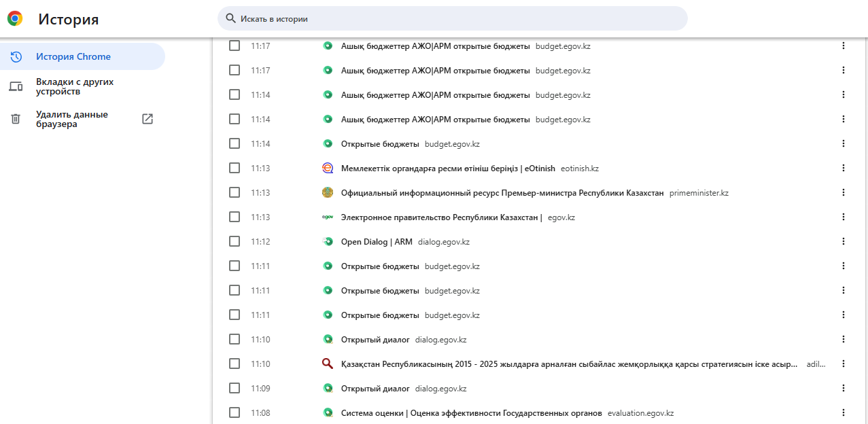This screenshot has width=868, height=424.
Task: Click the search magnifier icon
Action: [x=230, y=18]
